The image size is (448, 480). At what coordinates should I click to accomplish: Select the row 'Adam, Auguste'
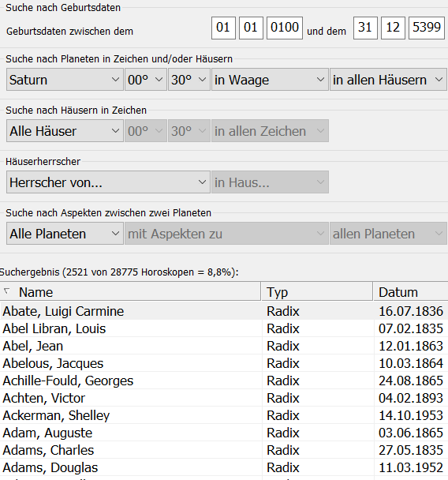[x=224, y=433]
